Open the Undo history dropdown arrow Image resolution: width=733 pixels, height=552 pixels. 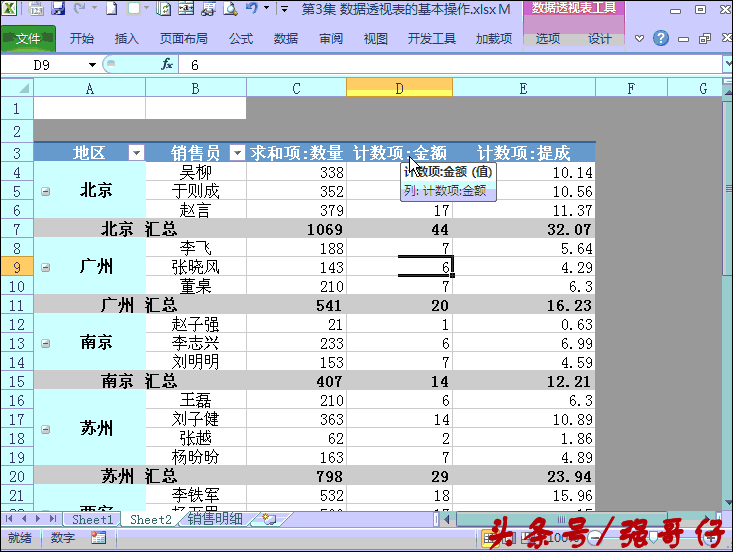(266, 8)
